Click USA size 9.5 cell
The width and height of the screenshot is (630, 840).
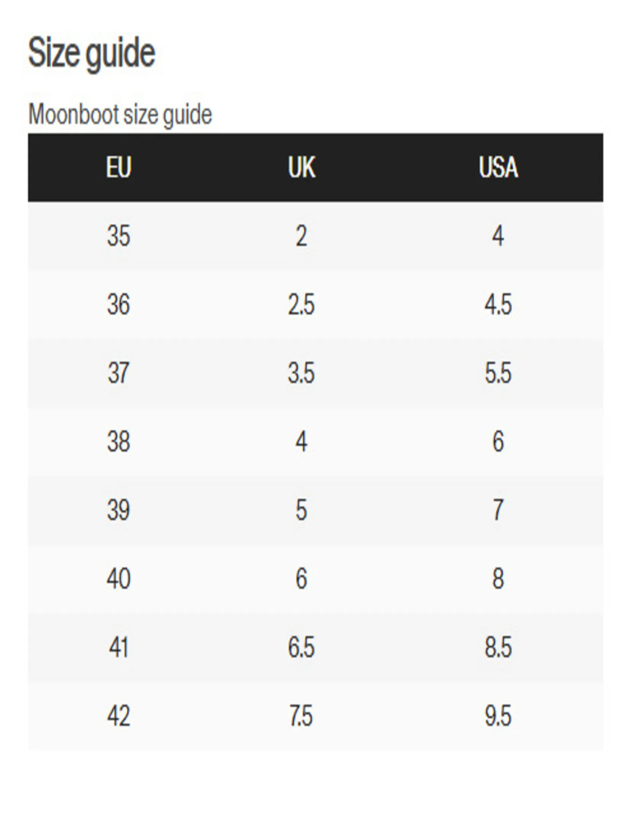coord(498,715)
